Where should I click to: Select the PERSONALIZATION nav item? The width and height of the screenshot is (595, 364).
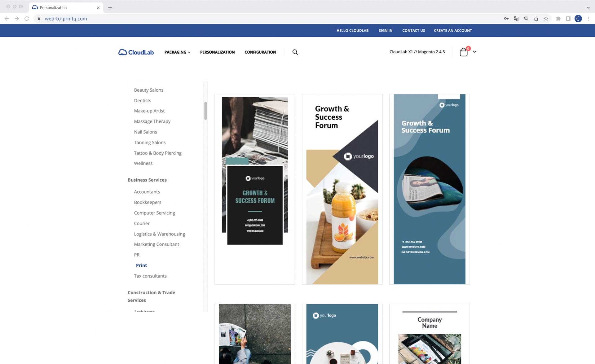click(x=217, y=52)
